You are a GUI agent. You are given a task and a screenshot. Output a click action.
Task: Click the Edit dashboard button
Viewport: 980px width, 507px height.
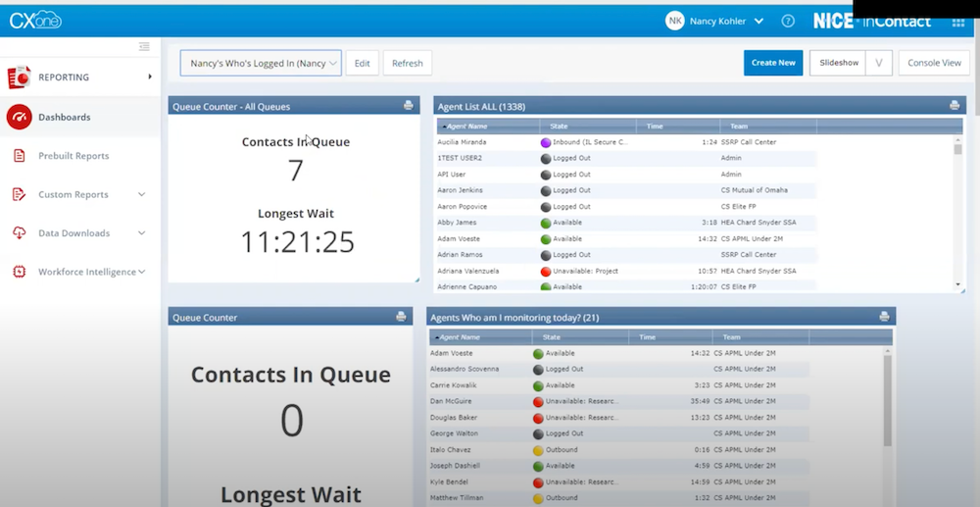(362, 63)
